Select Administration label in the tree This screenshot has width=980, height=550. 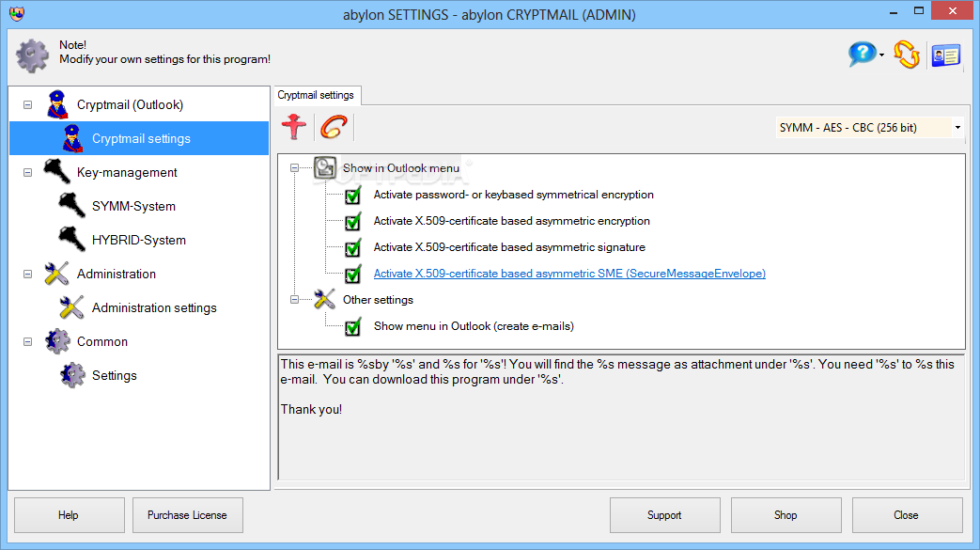point(117,274)
